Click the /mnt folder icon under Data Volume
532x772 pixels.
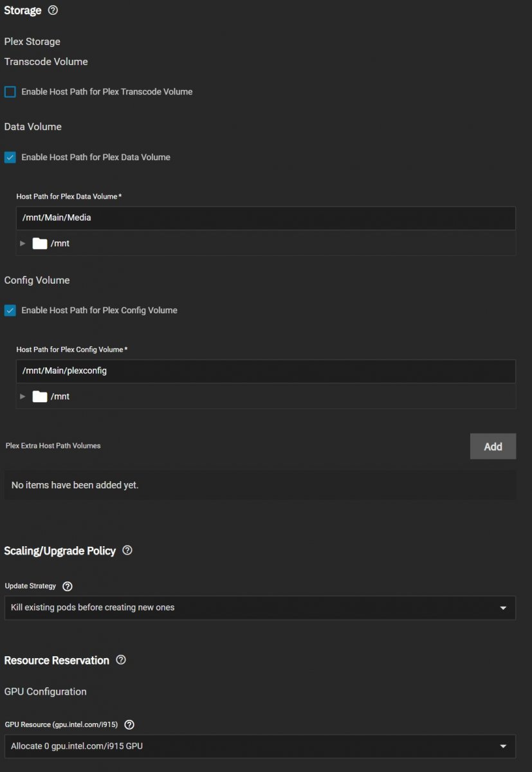(40, 243)
